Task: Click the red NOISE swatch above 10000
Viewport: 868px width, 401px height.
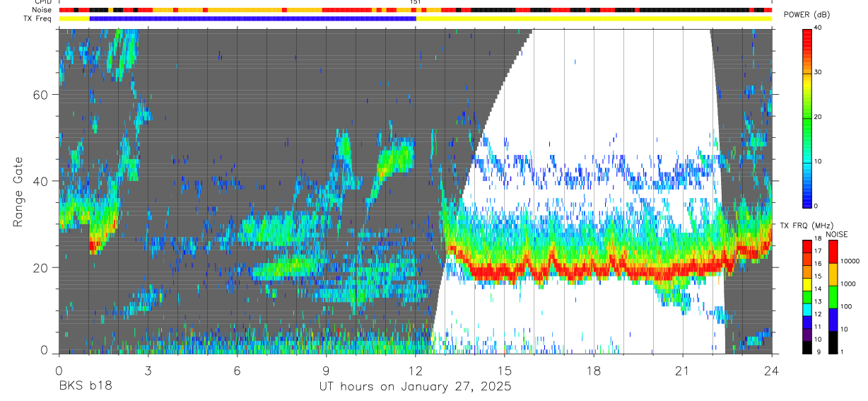Action: tap(833, 252)
